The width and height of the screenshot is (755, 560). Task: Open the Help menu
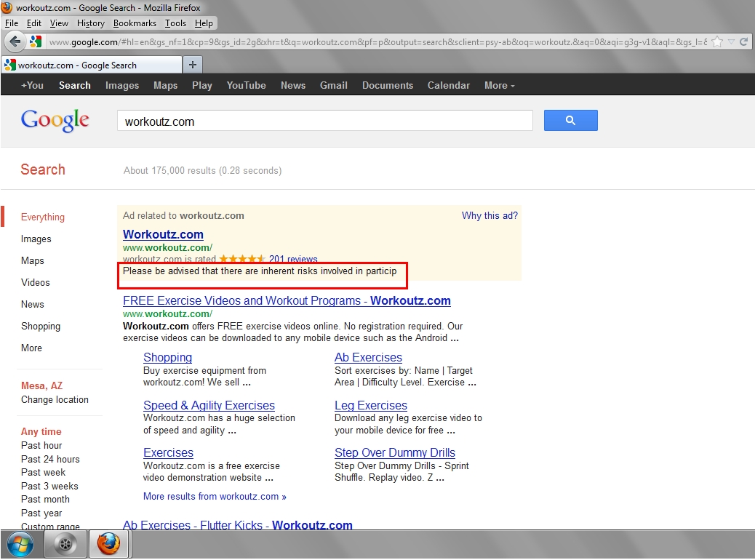[204, 23]
